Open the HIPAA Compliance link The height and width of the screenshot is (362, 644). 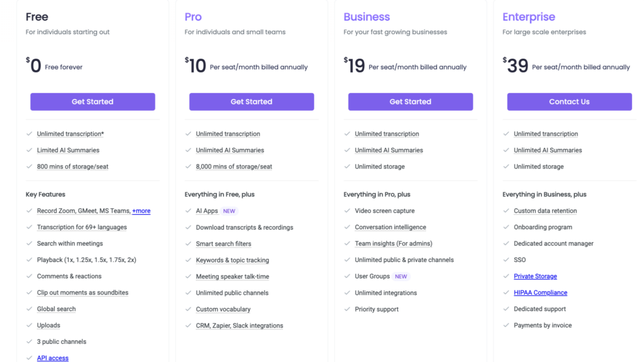tap(540, 293)
